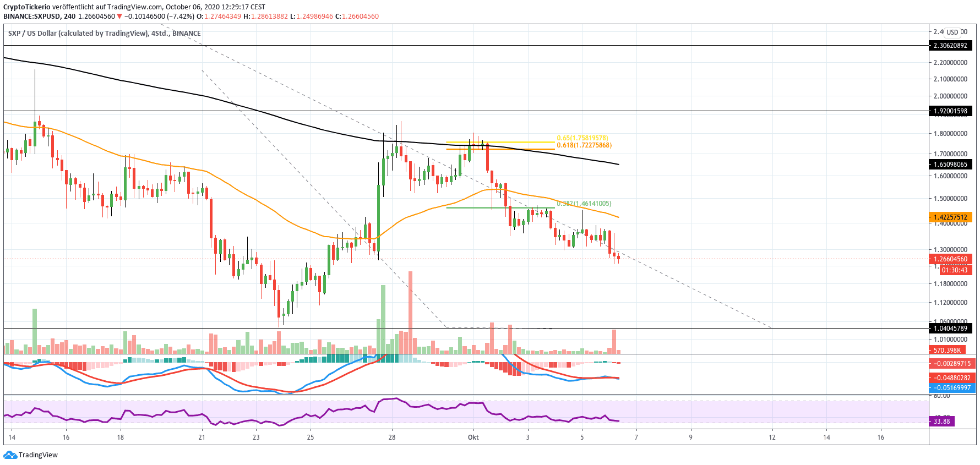The height and width of the screenshot is (465, 980).
Task: Select the 0.382 Fibonacci level label
Action: point(584,204)
